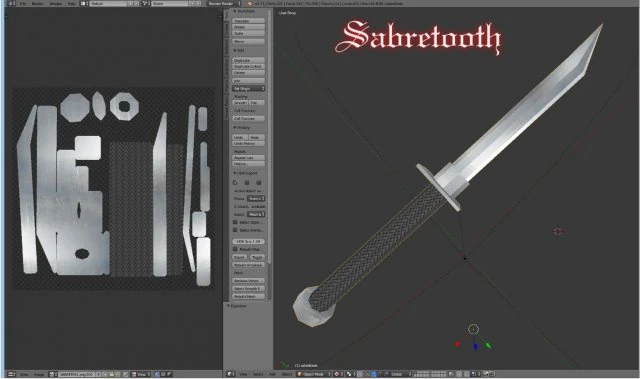The image size is (640, 379).
Task: Click the first 3D view layer button
Action: pos(415,372)
